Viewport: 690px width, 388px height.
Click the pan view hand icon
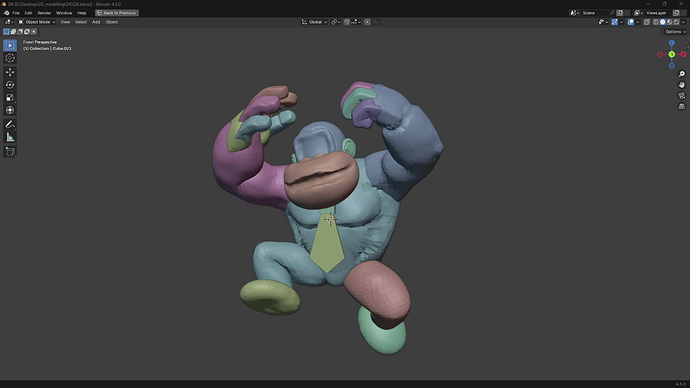(x=682, y=85)
